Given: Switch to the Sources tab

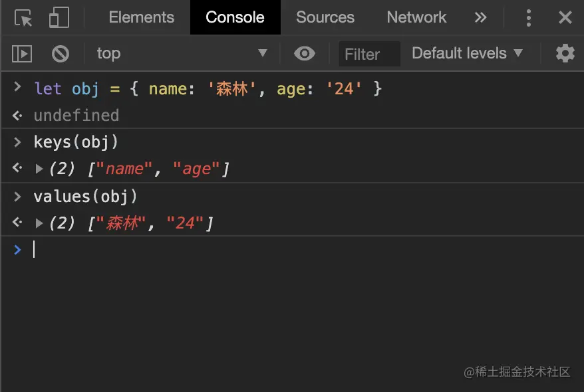Looking at the screenshot, I should (325, 17).
